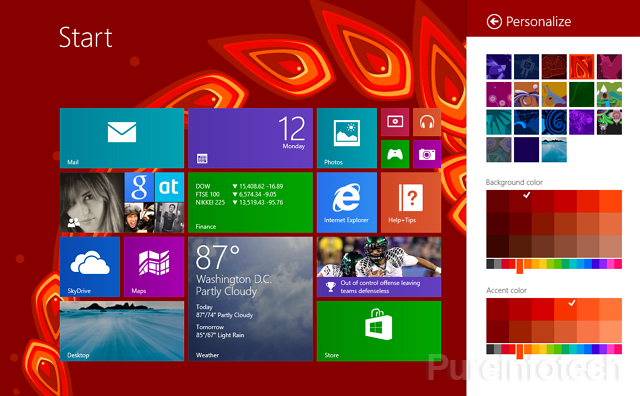
Task: Launch Internet Explorer tile
Action: click(347, 202)
